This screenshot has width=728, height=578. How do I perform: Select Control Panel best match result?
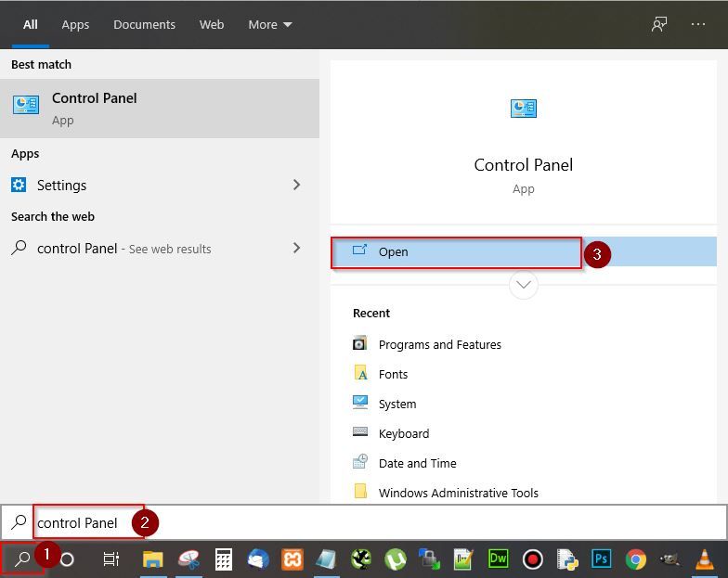pos(160,109)
